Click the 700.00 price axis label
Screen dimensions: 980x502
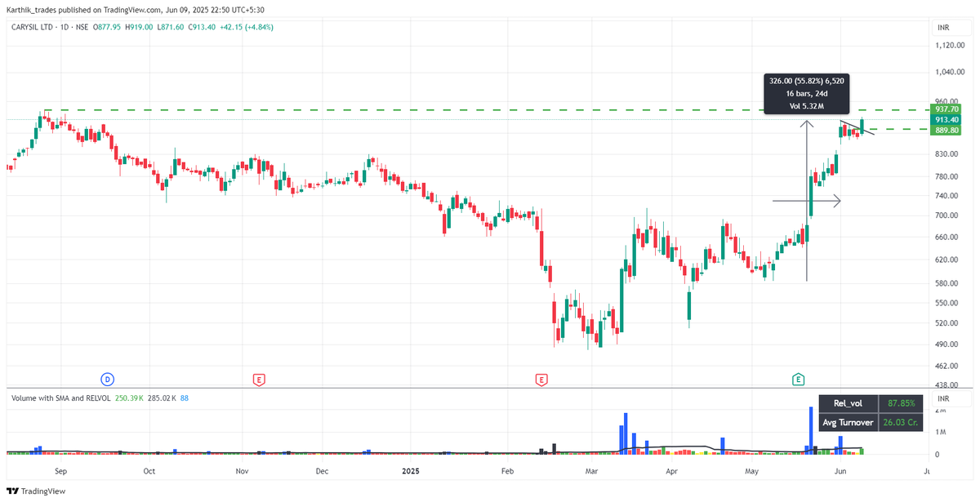pyautogui.click(x=947, y=215)
